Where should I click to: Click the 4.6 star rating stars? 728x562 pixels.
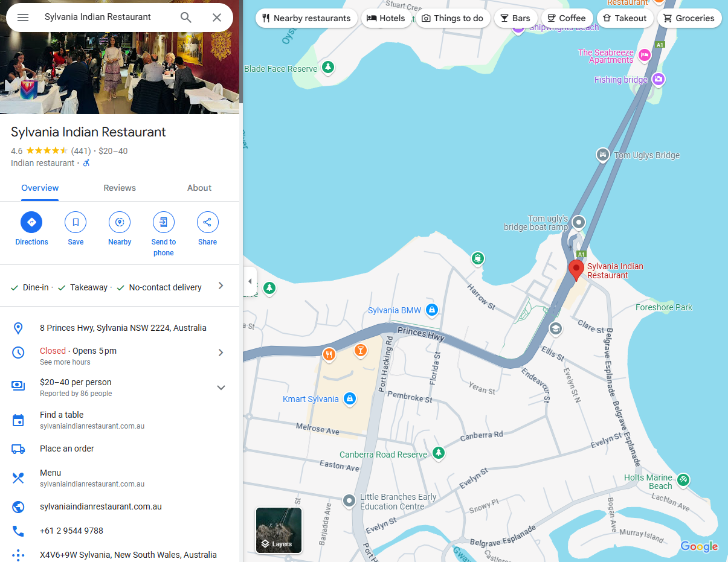(x=47, y=151)
